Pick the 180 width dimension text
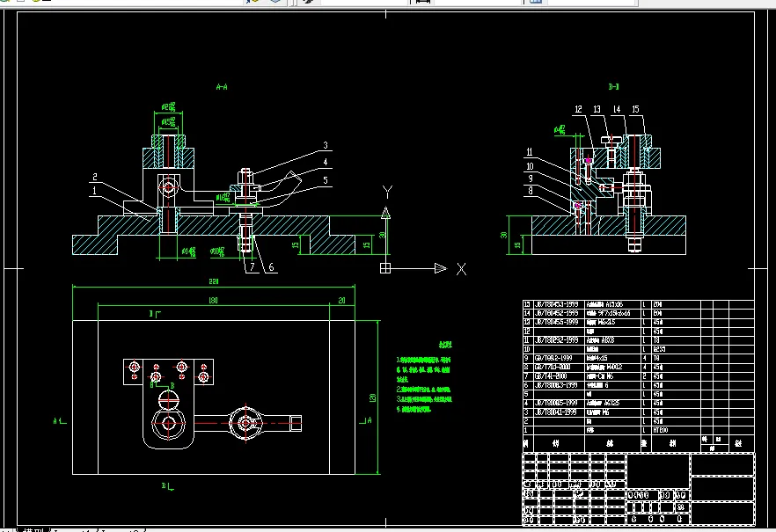 pos(213,300)
